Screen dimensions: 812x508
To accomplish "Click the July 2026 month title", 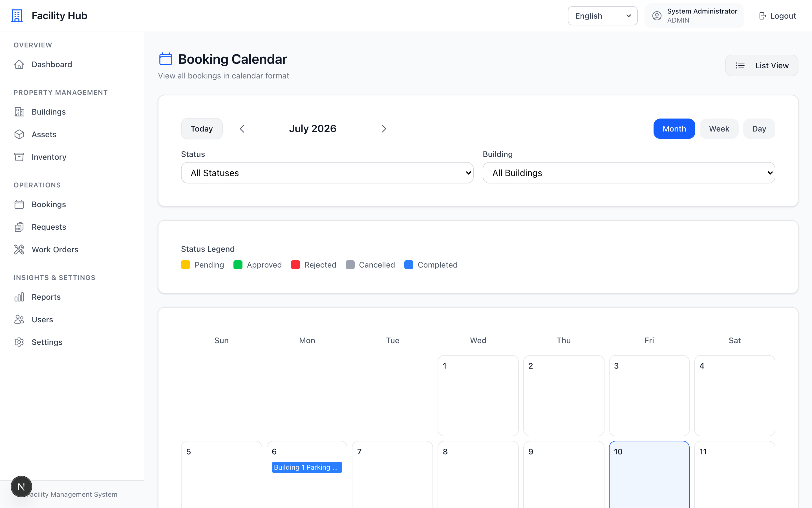I will coord(313,129).
